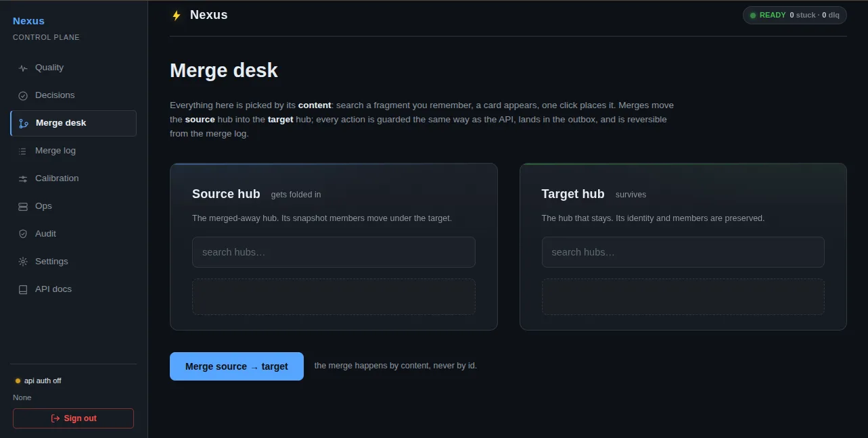This screenshot has width=868, height=438.
Task: Click the sign out arrow icon
Action: 55,418
